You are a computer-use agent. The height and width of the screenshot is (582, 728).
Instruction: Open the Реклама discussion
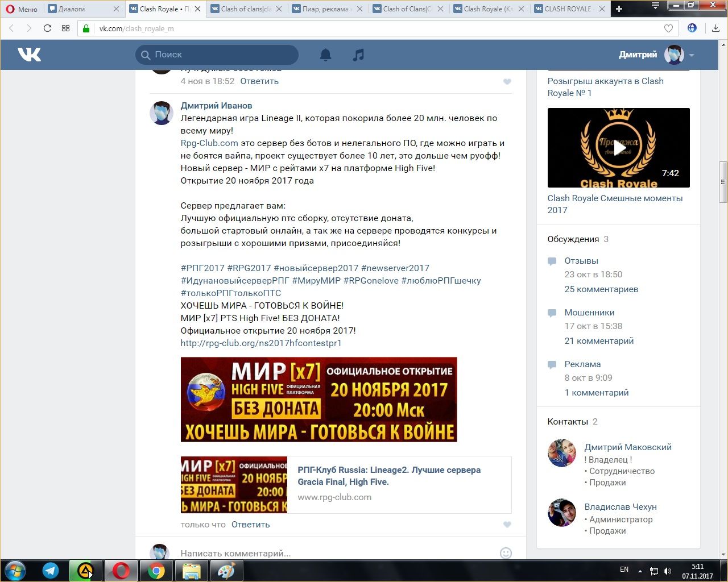coord(582,364)
